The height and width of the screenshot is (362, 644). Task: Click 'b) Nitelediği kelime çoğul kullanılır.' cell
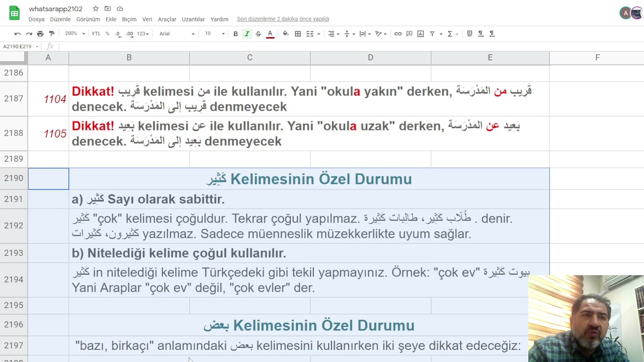[x=309, y=253]
